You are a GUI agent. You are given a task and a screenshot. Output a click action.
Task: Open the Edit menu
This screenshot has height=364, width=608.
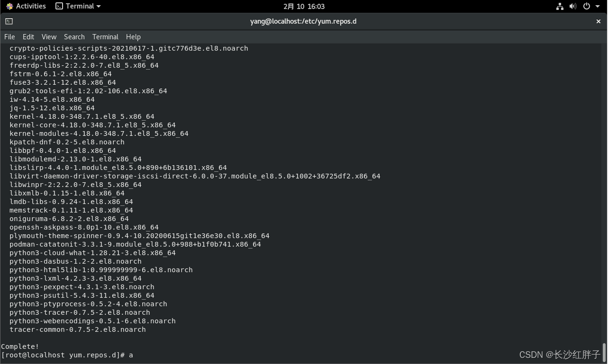click(x=28, y=37)
